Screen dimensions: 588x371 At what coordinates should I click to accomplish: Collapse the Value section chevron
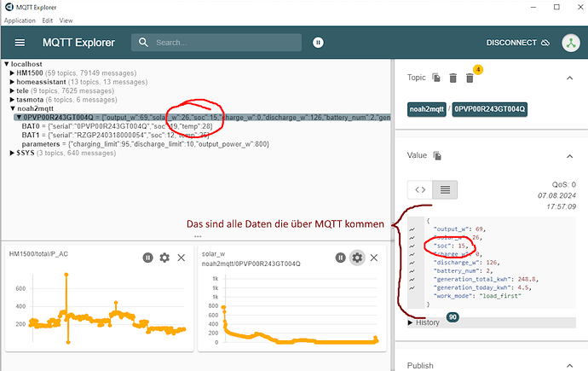tap(569, 156)
